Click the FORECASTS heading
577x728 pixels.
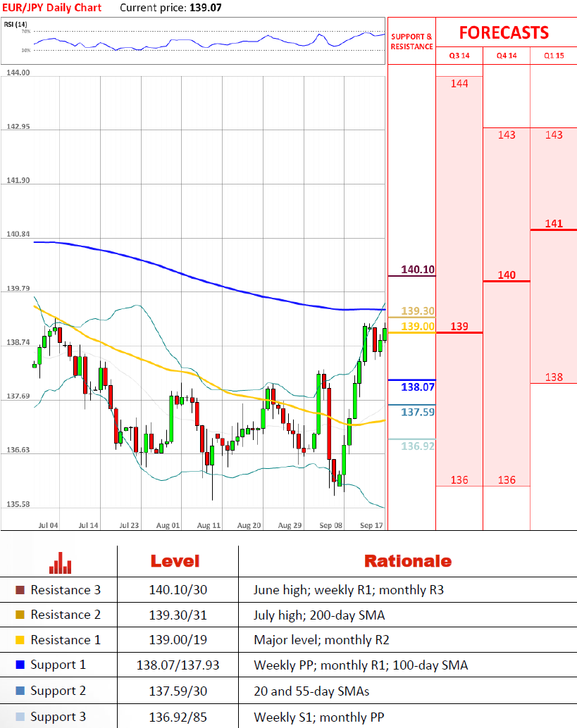(504, 33)
